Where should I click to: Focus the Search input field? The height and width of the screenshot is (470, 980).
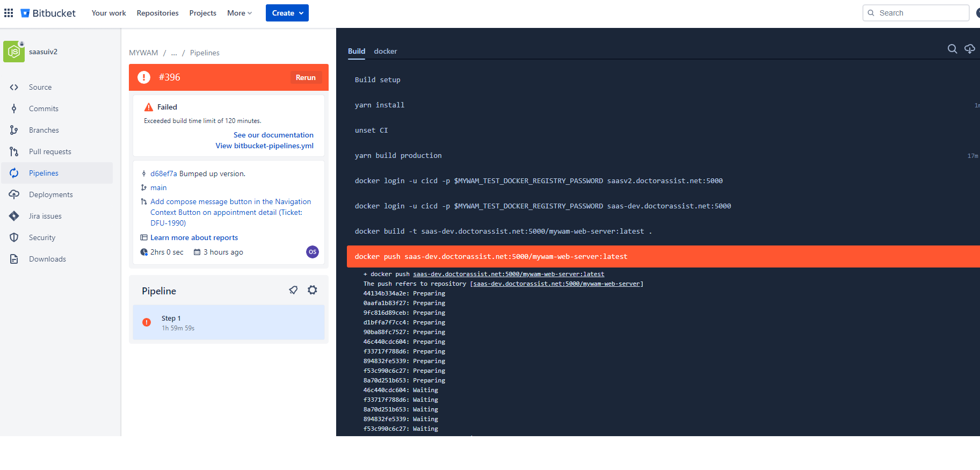(916, 13)
